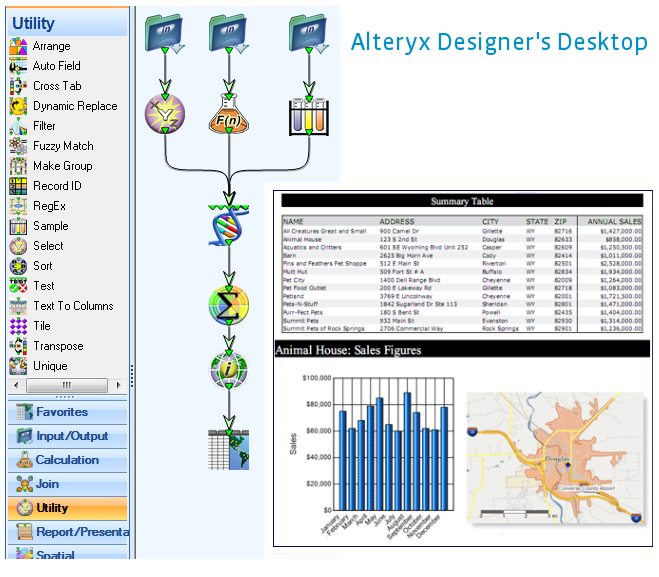Image resolution: width=659 pixels, height=577 pixels.
Task: Click the third Input folder node on canvas
Action: click(308, 34)
